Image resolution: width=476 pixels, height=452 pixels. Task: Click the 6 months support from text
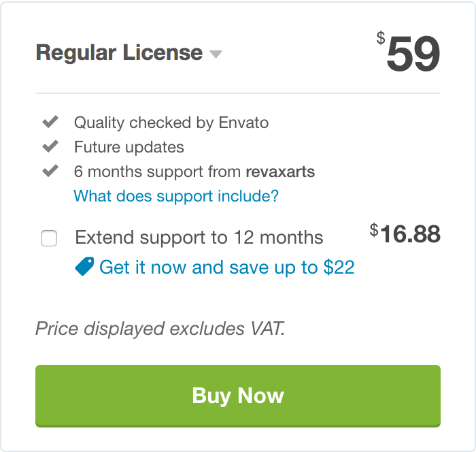(157, 172)
